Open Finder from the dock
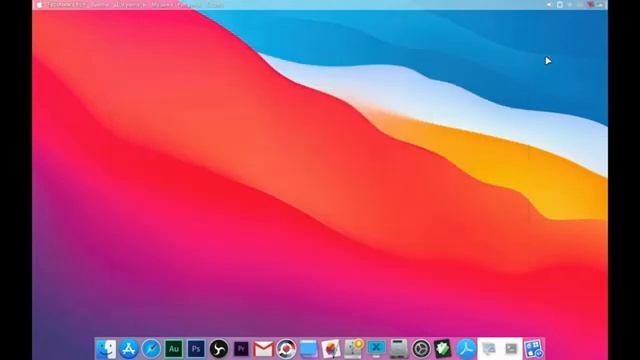Screen dimensions: 640x360 pos(106,349)
